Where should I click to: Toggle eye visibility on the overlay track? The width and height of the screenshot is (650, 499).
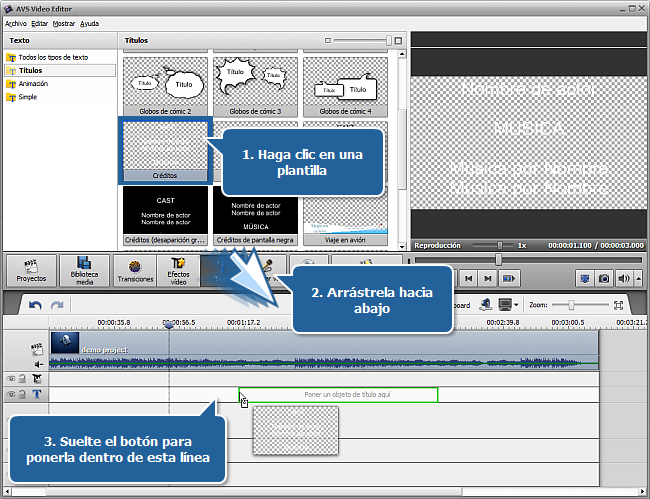[12, 379]
